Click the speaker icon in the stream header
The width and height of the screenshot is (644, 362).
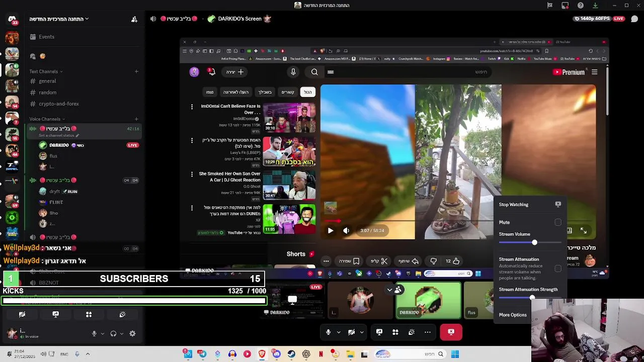153,19
